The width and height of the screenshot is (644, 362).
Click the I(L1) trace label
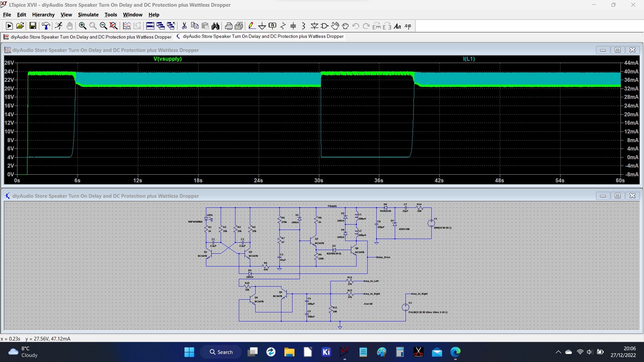469,59
